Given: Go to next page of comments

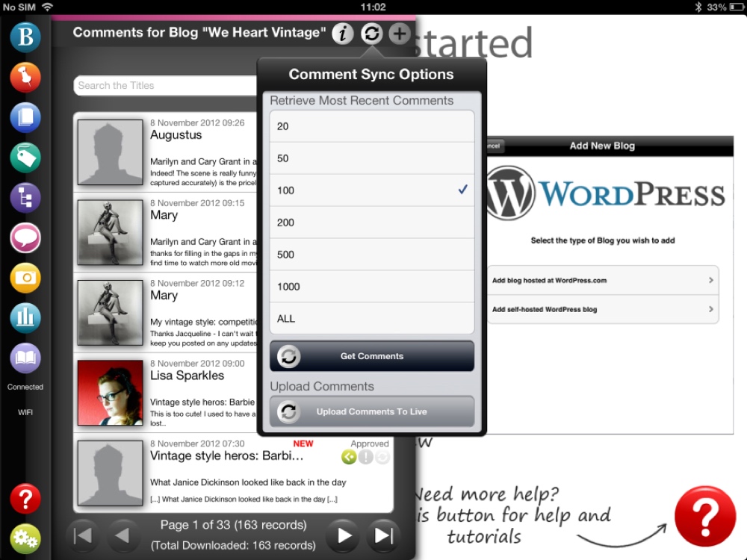Looking at the screenshot, I should click(x=344, y=535).
